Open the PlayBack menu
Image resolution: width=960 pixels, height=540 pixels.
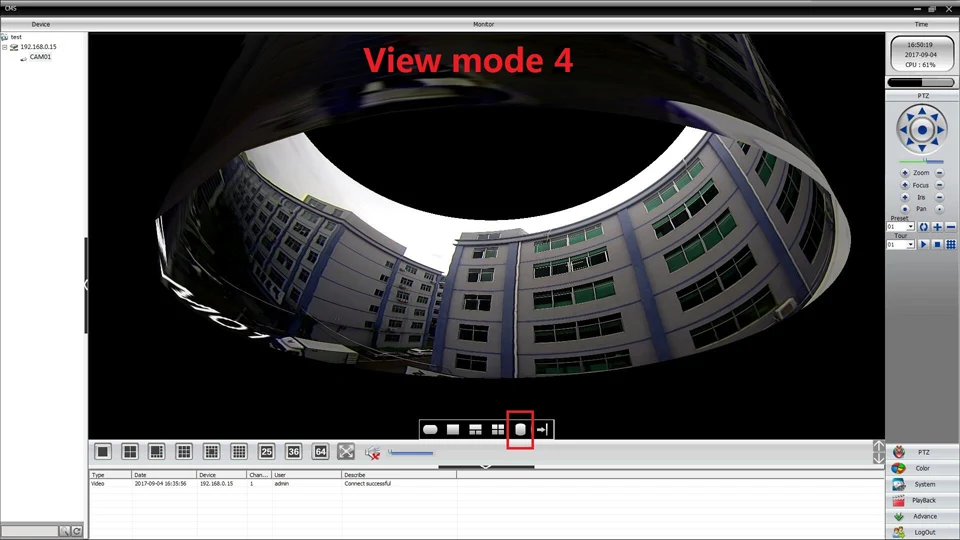(922, 500)
